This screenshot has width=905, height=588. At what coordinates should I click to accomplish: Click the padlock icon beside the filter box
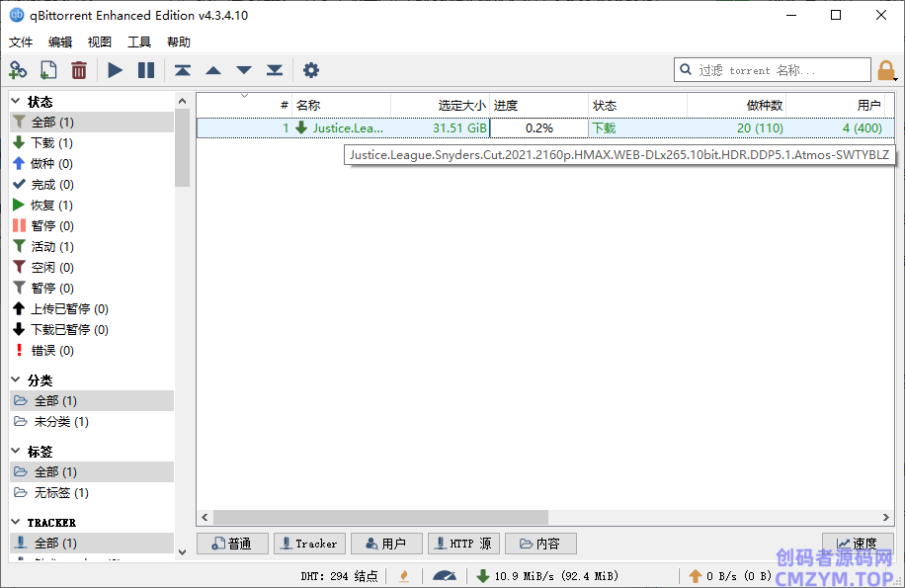tap(886, 70)
